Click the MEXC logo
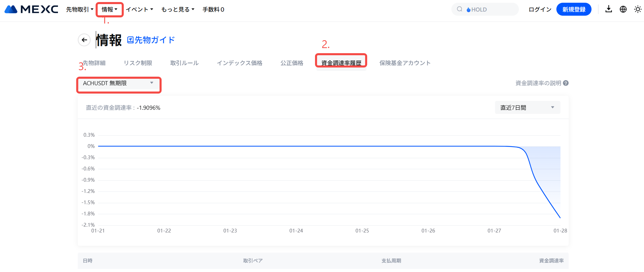The image size is (644, 272). [x=31, y=9]
